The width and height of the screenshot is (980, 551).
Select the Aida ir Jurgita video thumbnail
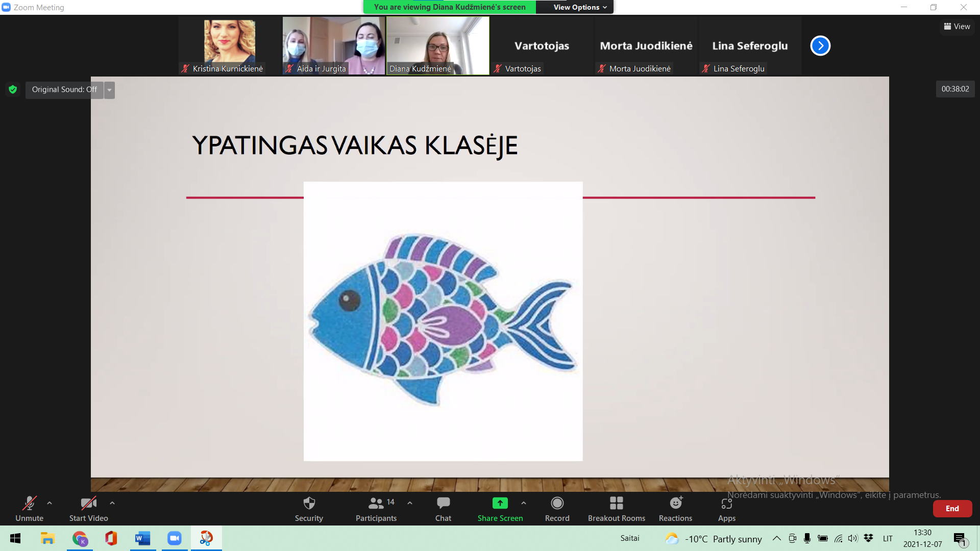click(x=334, y=46)
